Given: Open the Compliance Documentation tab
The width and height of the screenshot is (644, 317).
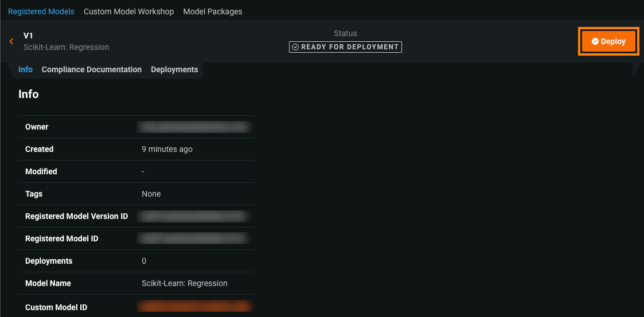Looking at the screenshot, I should click(92, 69).
